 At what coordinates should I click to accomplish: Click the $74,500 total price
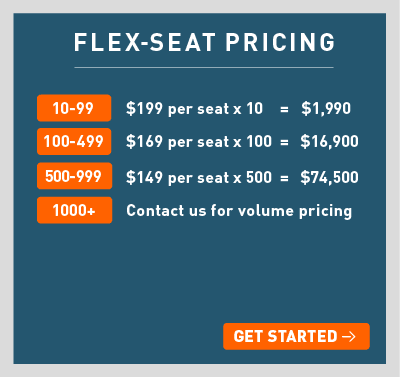pos(329,177)
